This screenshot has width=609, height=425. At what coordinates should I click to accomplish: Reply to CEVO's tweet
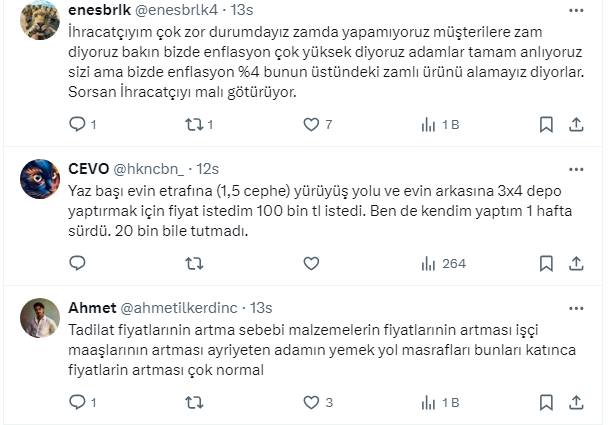pyautogui.click(x=78, y=264)
